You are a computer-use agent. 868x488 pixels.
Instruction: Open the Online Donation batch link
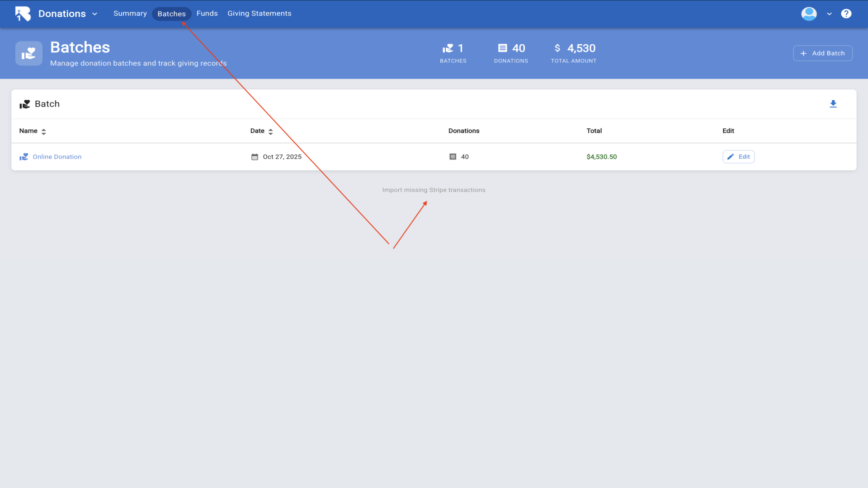coord(57,157)
